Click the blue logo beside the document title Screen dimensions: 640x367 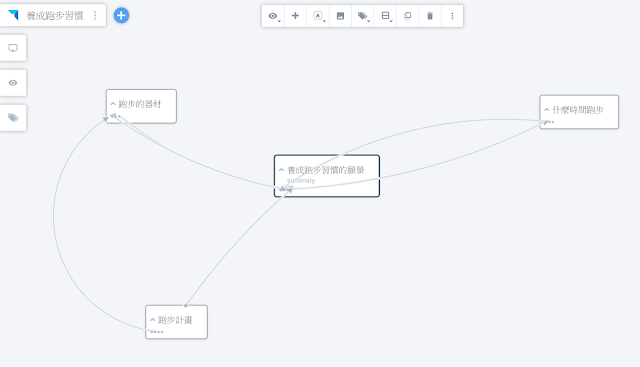pyautogui.click(x=13, y=15)
